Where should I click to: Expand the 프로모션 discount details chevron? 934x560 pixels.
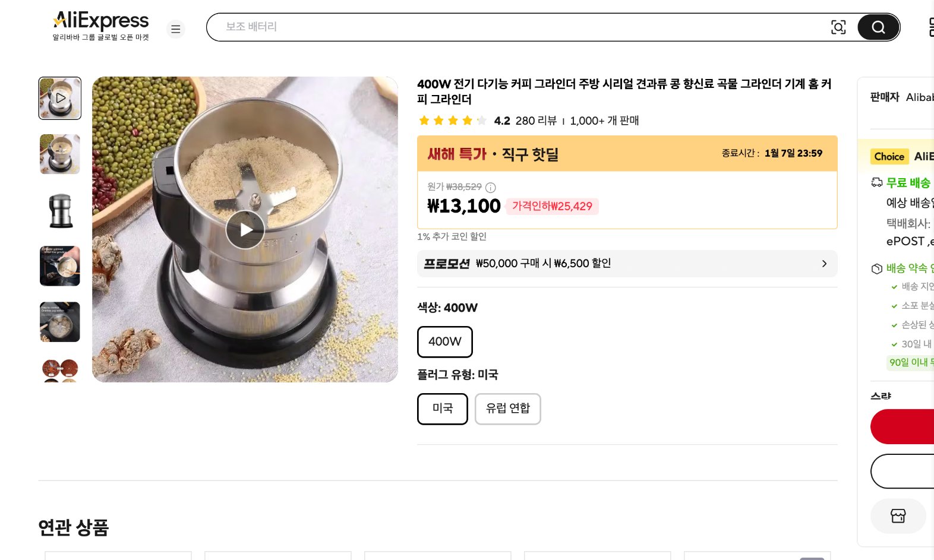pyautogui.click(x=824, y=264)
